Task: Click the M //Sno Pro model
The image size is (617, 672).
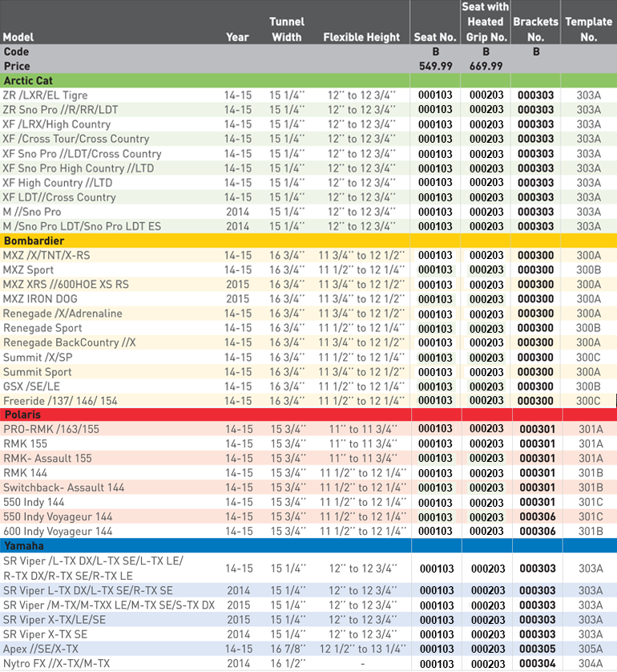Action: 32,212
